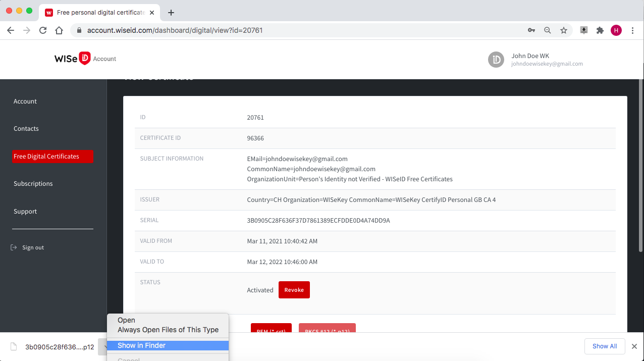644x361 pixels.
Task: Show All downloads
Action: pos(605,346)
